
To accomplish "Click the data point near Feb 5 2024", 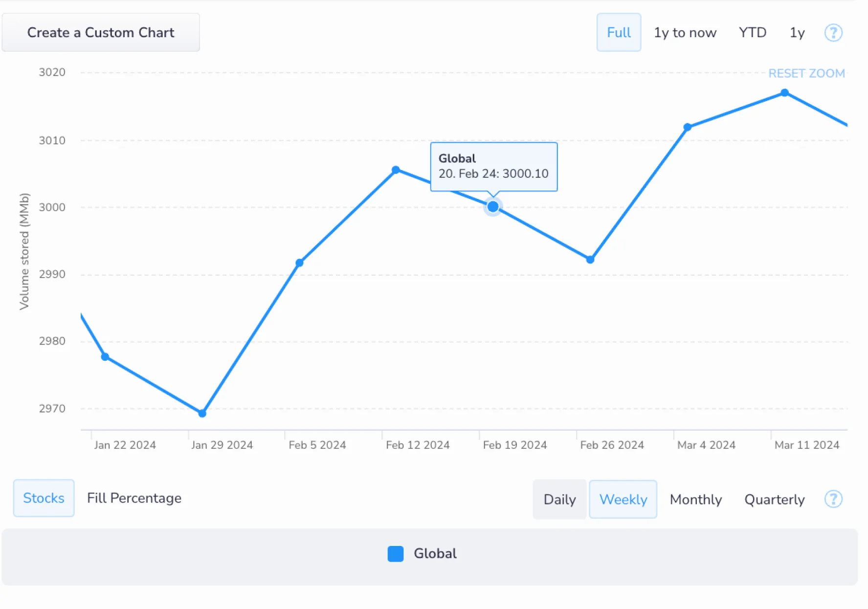I will point(299,263).
